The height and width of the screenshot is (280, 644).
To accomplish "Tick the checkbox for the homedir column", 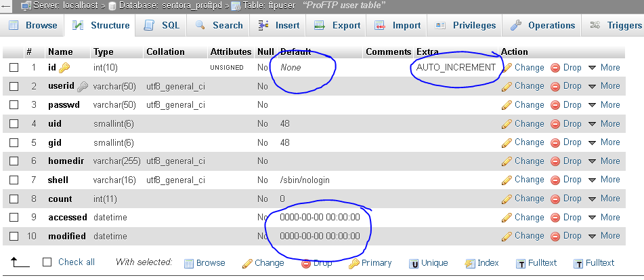I will coord(14,161).
